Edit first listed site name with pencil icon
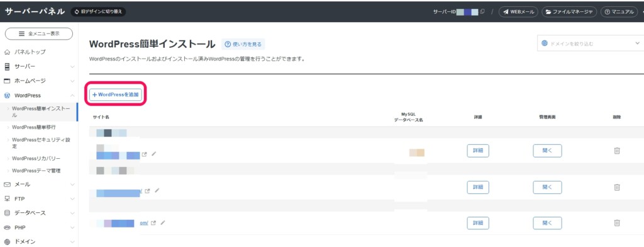Image resolution: width=644 pixels, height=247 pixels. coord(153,154)
